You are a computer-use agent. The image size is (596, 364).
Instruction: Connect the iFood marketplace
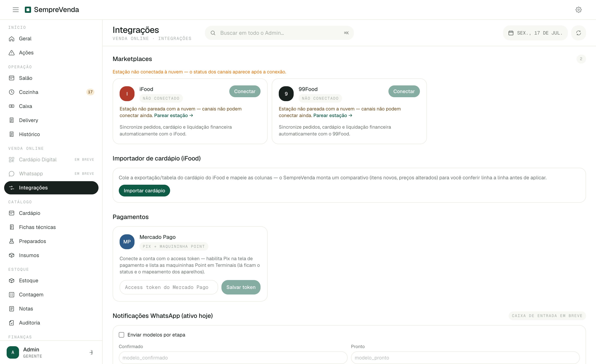click(x=245, y=91)
